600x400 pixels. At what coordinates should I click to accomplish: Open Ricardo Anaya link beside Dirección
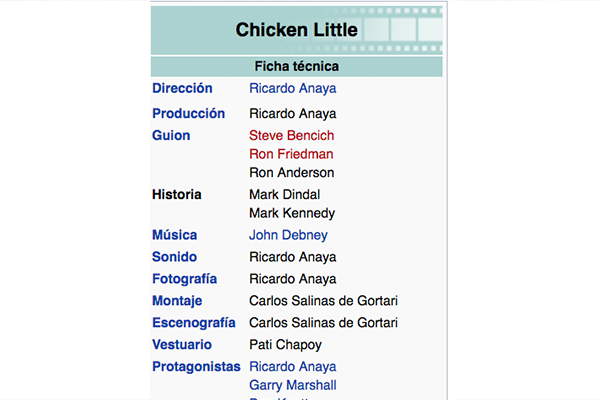(x=292, y=88)
